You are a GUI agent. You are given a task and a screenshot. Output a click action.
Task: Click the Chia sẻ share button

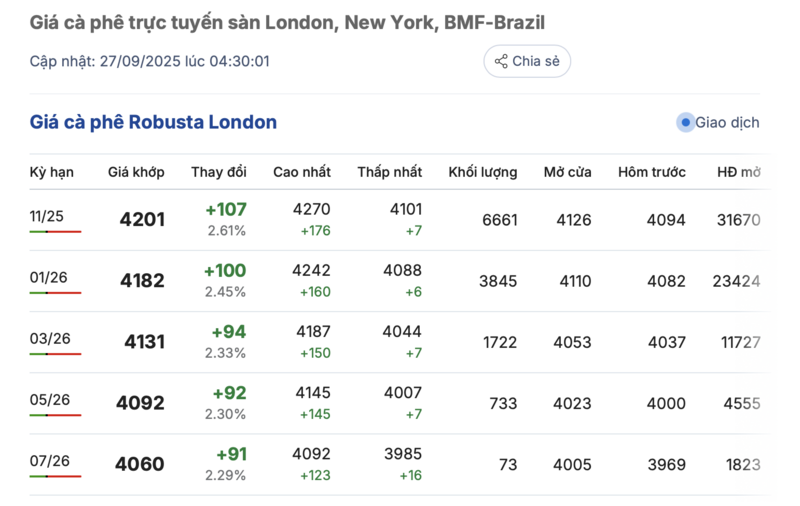click(x=527, y=61)
